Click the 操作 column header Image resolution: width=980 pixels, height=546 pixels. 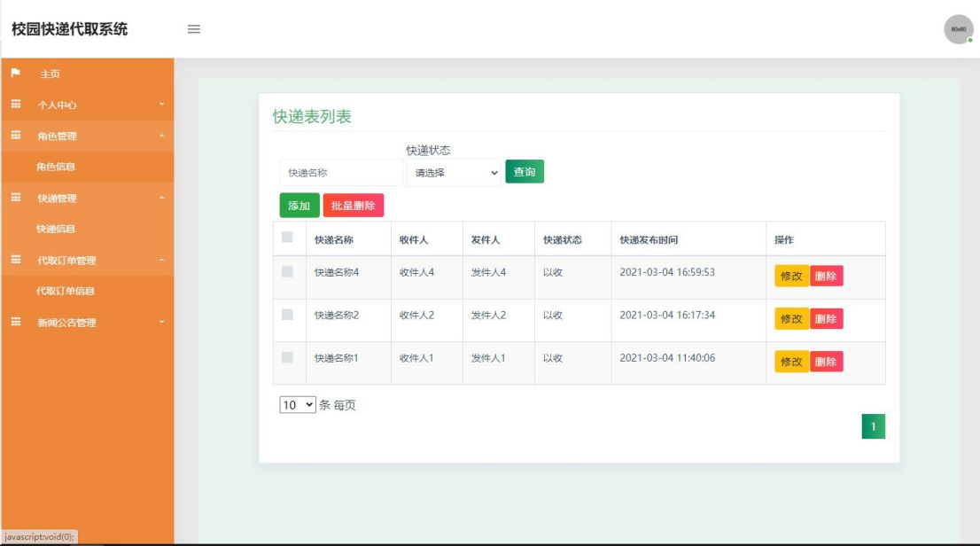[x=784, y=239]
